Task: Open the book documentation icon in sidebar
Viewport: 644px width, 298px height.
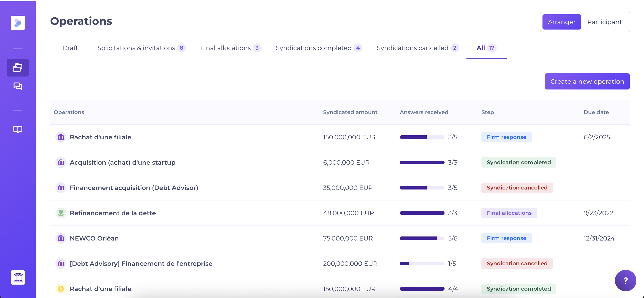Action: (x=18, y=129)
